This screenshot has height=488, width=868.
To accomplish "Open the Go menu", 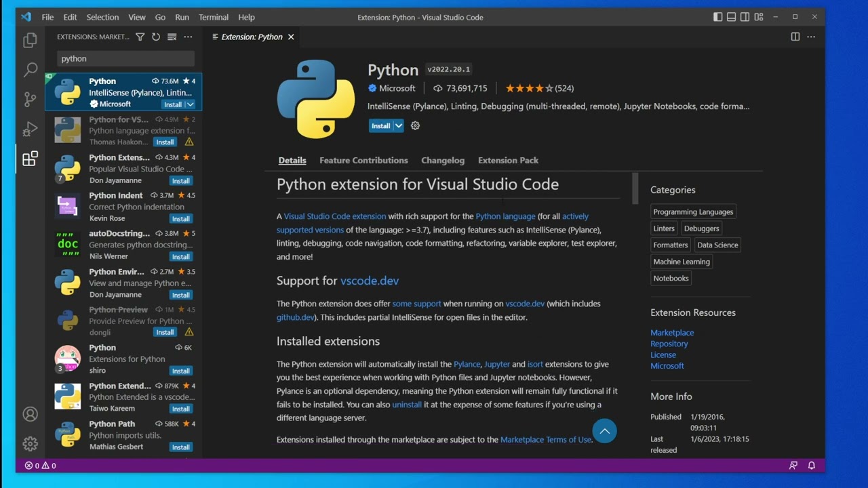I will [160, 17].
